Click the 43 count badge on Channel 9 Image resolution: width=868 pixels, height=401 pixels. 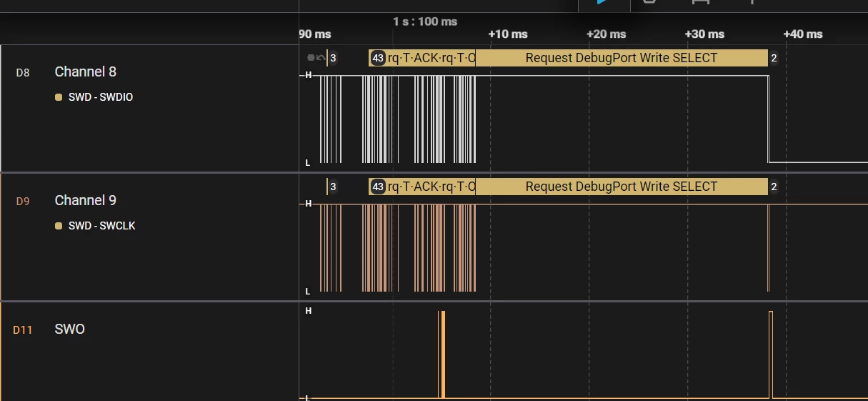click(378, 187)
